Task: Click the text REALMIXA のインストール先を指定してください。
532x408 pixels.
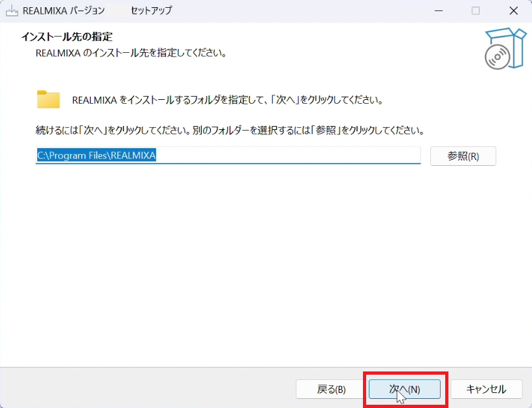Action: (131, 54)
